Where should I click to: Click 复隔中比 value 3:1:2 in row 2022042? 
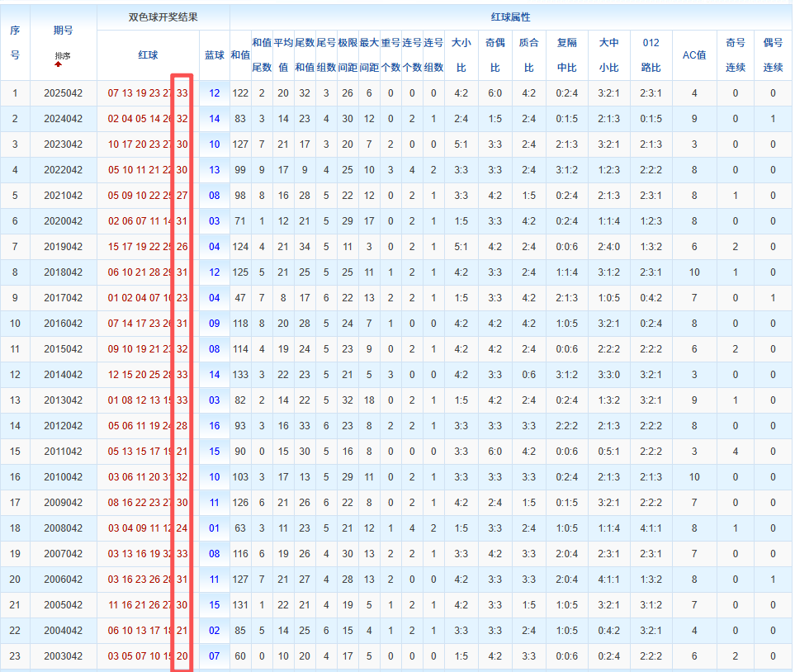(567, 170)
